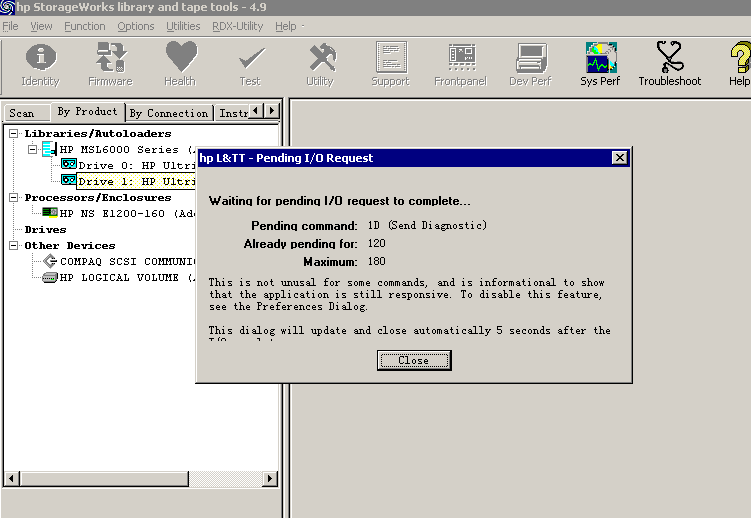Open the Options menu
This screenshot has width=751, height=518.
tap(136, 26)
